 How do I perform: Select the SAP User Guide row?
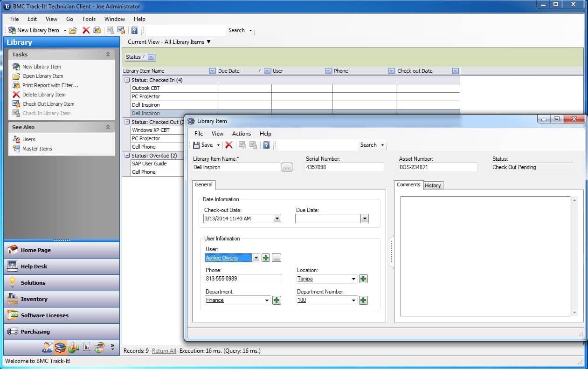tap(158, 164)
